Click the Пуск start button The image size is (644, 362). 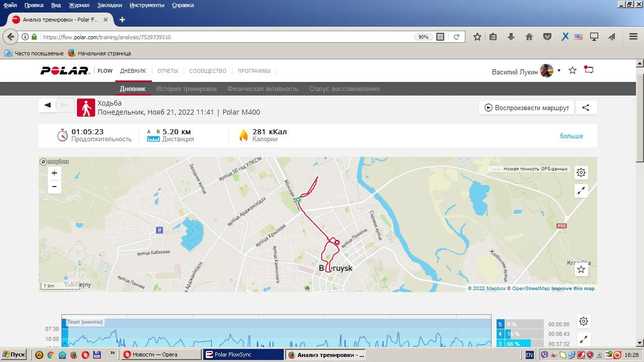pos(14,354)
